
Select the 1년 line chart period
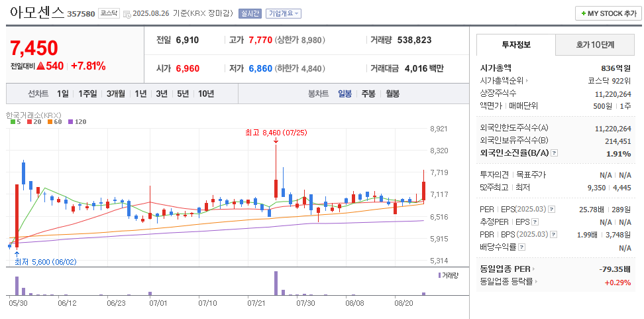(140, 94)
